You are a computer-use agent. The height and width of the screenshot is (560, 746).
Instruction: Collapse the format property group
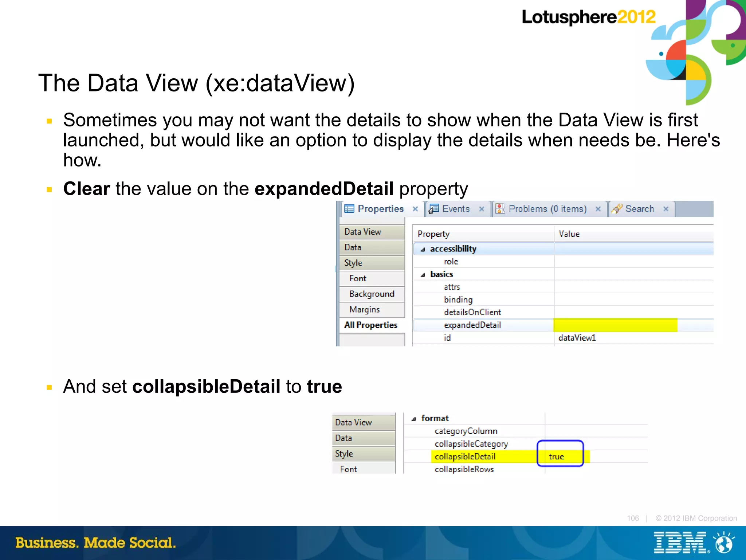pyautogui.click(x=414, y=419)
